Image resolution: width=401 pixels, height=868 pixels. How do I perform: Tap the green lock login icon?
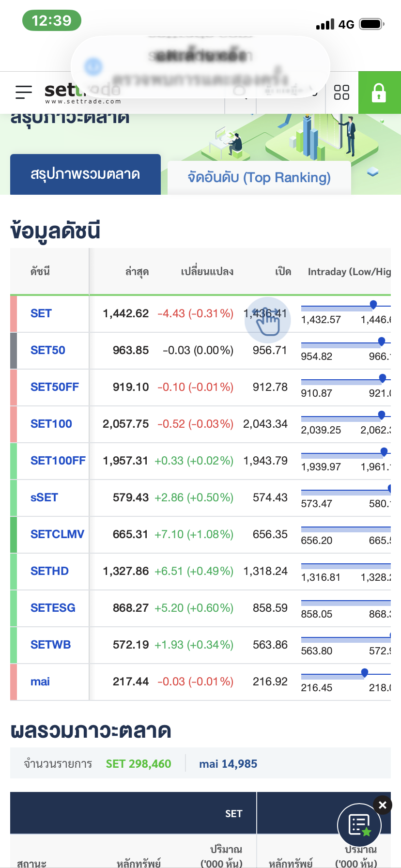(x=379, y=93)
